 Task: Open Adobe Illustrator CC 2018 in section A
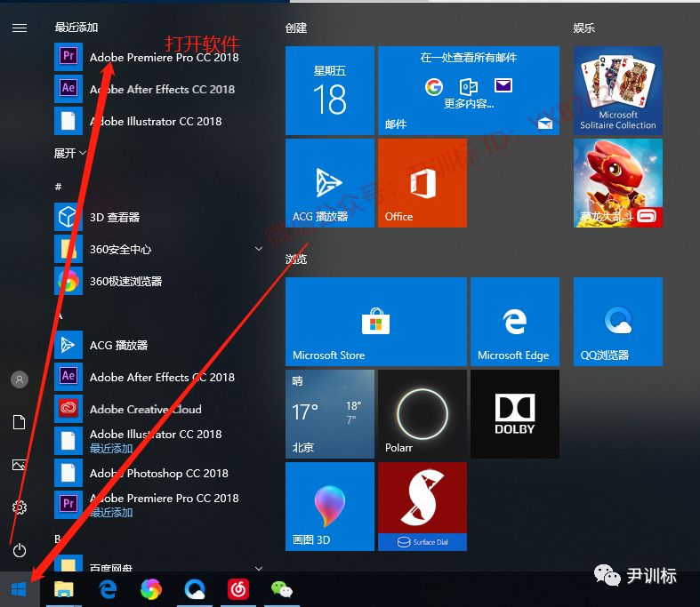click(158, 441)
